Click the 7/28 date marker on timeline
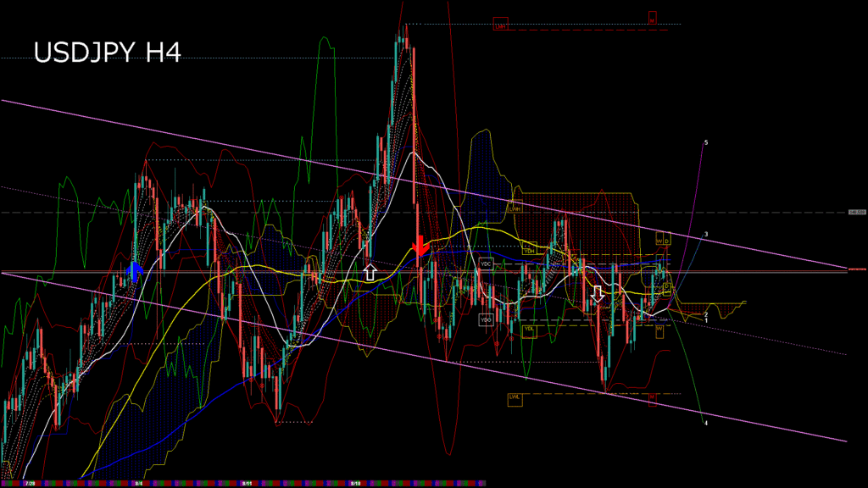 pos(30,483)
